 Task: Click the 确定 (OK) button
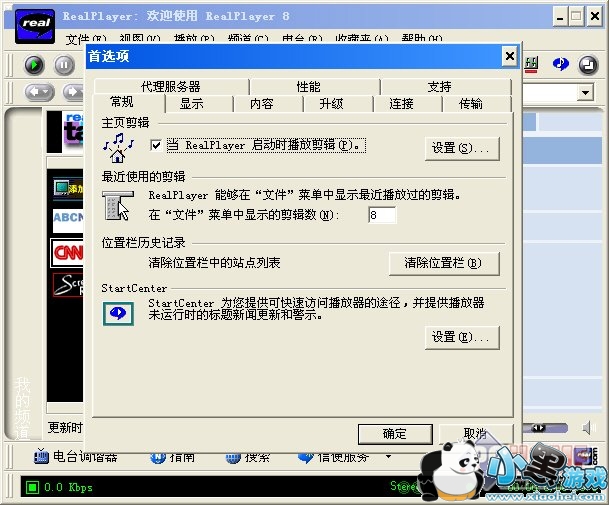pyautogui.click(x=395, y=433)
